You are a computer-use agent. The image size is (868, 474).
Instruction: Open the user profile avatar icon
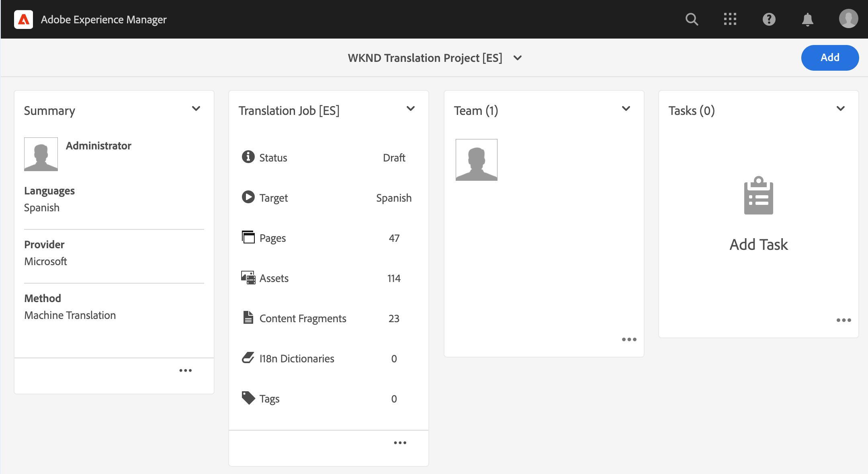[848, 19]
